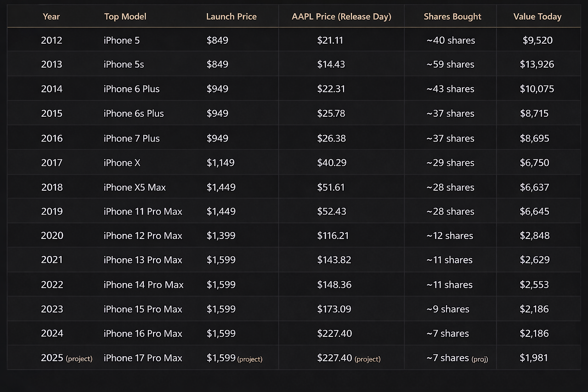Screen dimensions: 588x392
Task: Click the Top Model column header
Action: [x=125, y=17]
